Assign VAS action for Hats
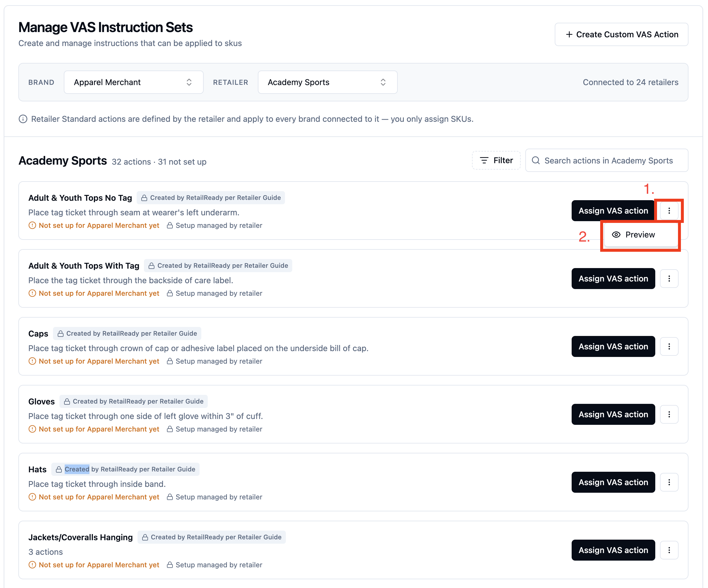 pos(613,482)
